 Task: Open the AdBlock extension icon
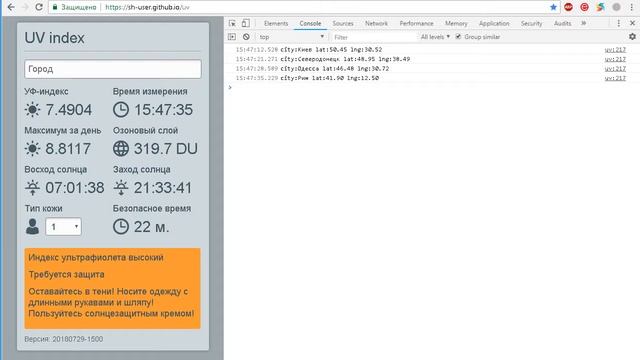pyautogui.click(x=568, y=7)
